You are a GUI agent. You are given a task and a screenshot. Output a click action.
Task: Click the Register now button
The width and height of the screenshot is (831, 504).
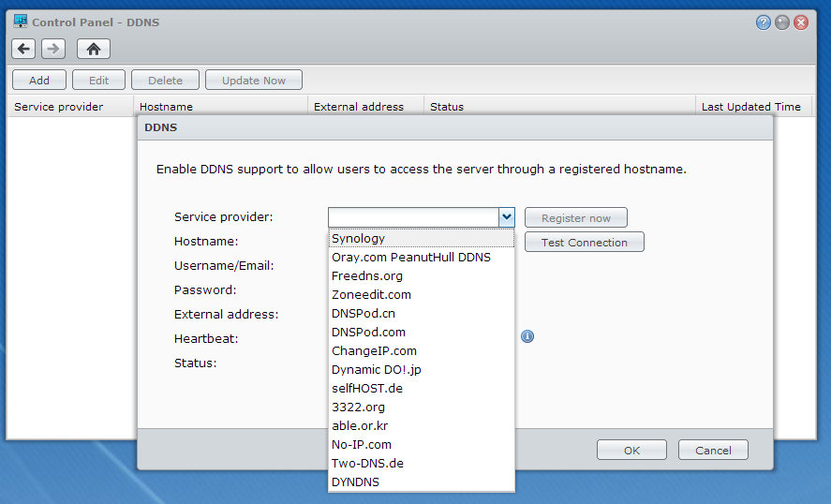575,218
